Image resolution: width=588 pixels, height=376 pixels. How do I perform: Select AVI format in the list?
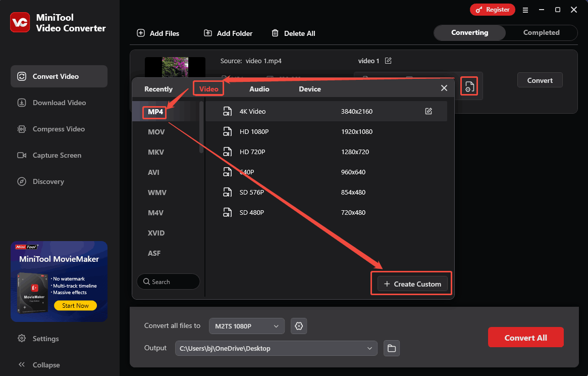pyautogui.click(x=153, y=172)
